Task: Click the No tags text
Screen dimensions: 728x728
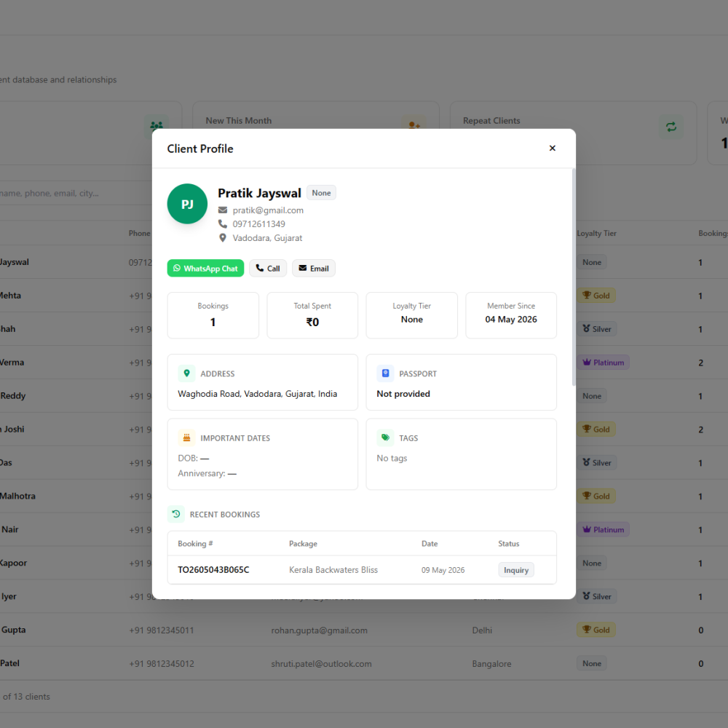Action: [392, 458]
